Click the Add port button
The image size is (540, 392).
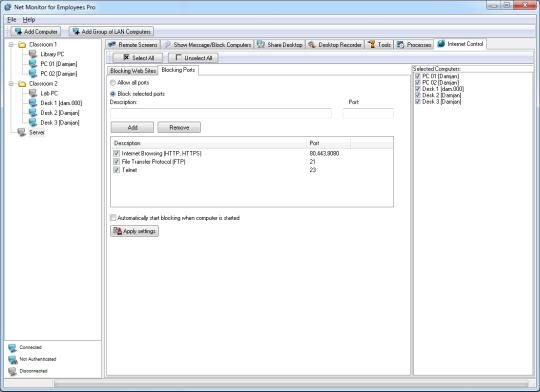coord(132,127)
